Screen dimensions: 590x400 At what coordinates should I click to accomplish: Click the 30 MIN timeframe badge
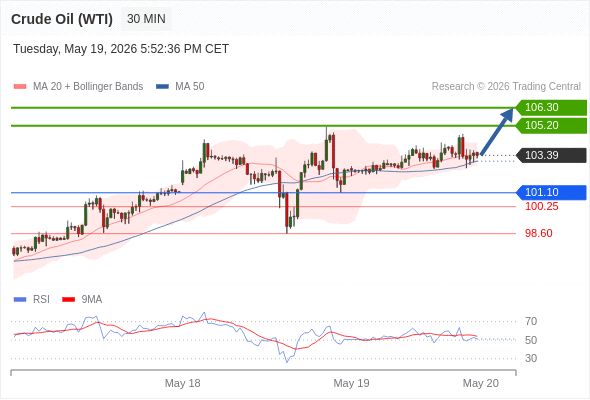click(x=146, y=19)
